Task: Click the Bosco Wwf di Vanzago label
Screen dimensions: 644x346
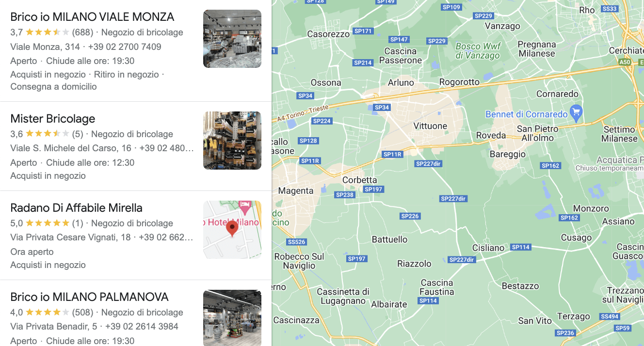Action: point(478,51)
